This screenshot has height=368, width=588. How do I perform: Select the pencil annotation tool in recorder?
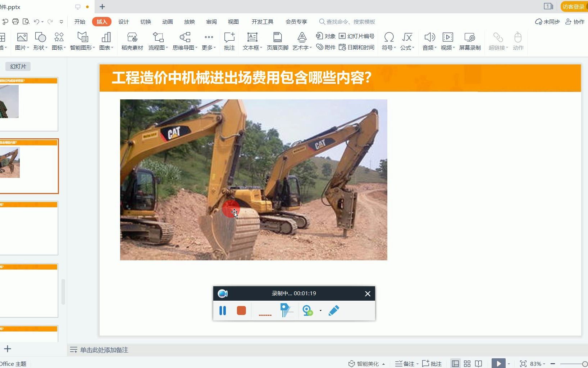(334, 310)
